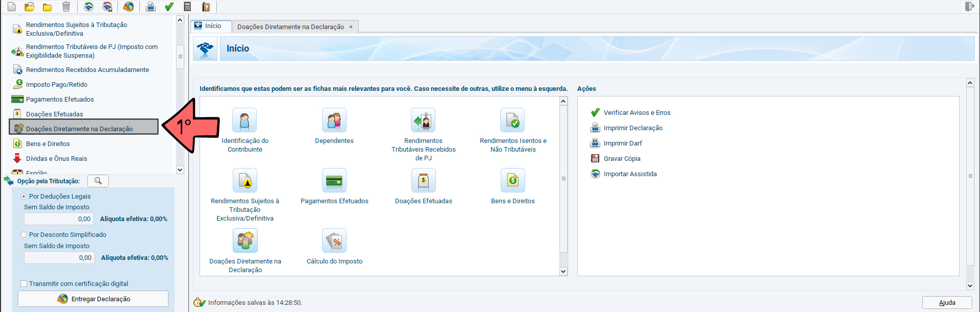Screen dimensions: 980x312
Task: Switch to the Início tab
Action: 211,26
